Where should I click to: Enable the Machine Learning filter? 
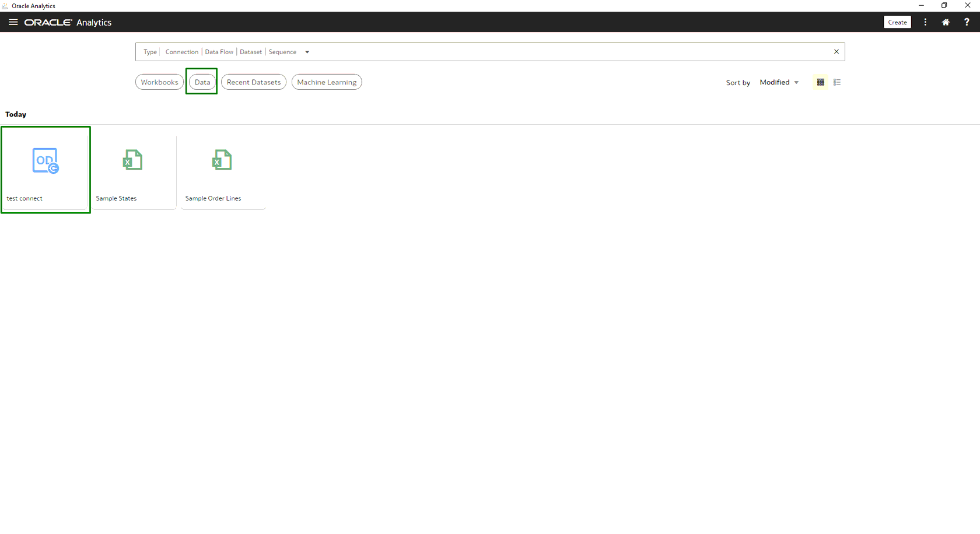point(327,82)
